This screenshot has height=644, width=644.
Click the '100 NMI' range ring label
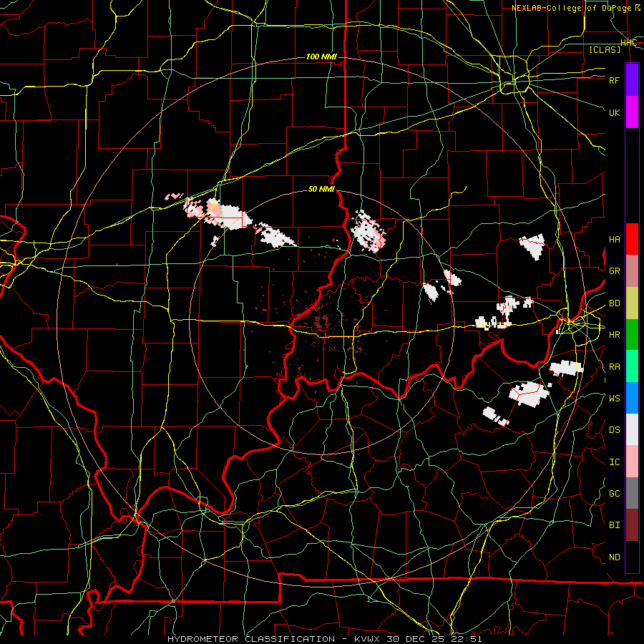tap(321, 57)
